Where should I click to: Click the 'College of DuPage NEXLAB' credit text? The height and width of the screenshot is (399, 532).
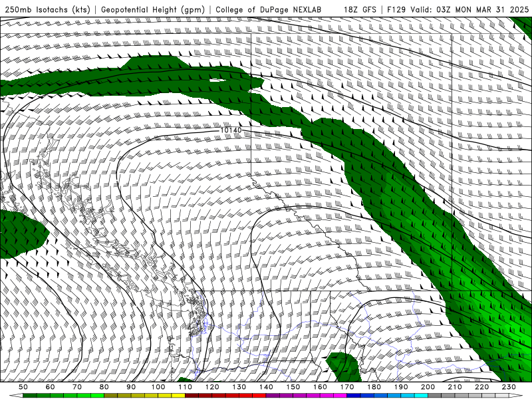click(x=269, y=9)
